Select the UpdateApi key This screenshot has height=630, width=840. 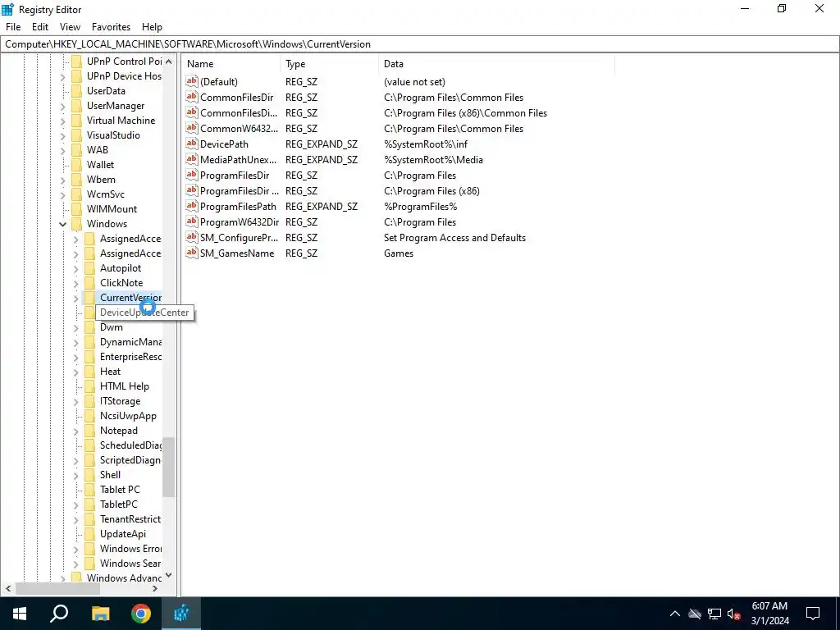123,534
